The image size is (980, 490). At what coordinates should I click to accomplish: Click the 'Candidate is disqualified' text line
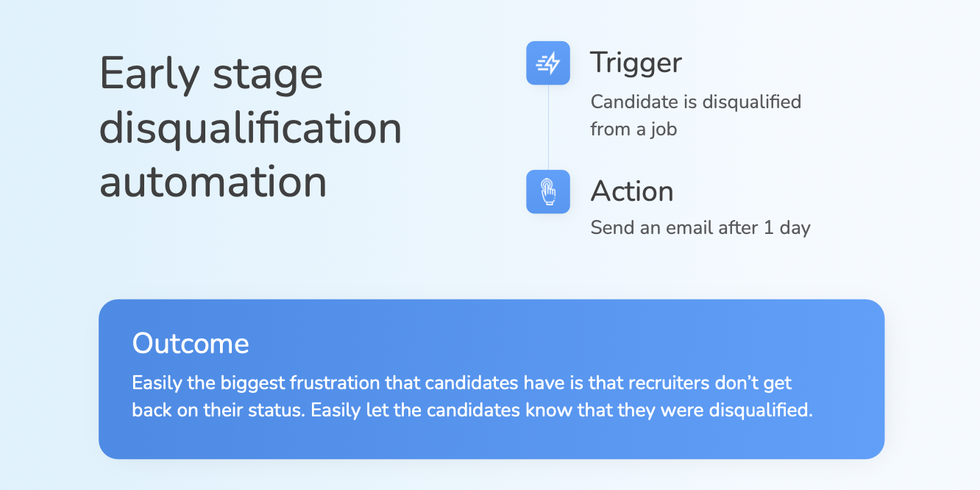695,102
